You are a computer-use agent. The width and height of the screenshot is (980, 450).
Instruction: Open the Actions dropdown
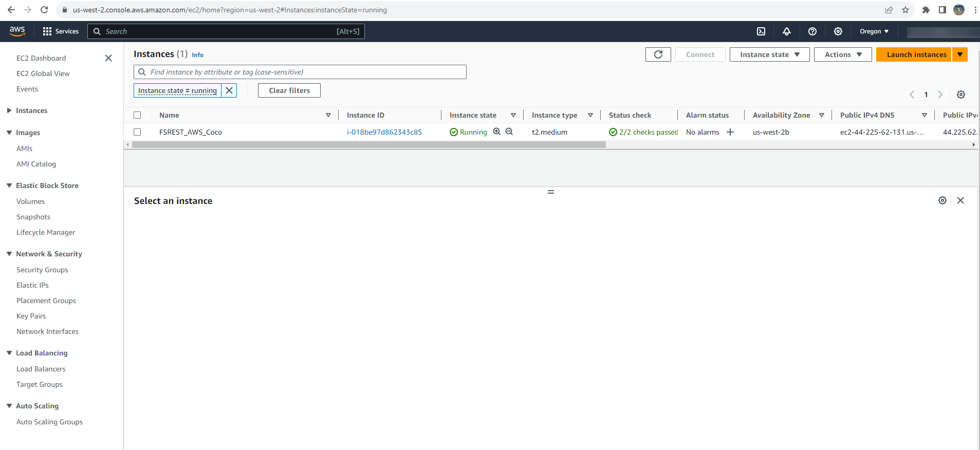(843, 54)
